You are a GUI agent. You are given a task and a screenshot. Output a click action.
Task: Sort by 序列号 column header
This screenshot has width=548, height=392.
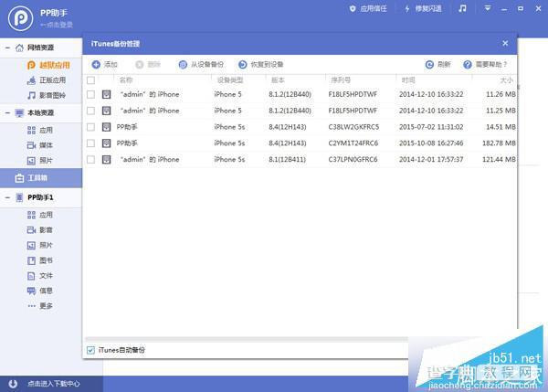click(x=341, y=80)
